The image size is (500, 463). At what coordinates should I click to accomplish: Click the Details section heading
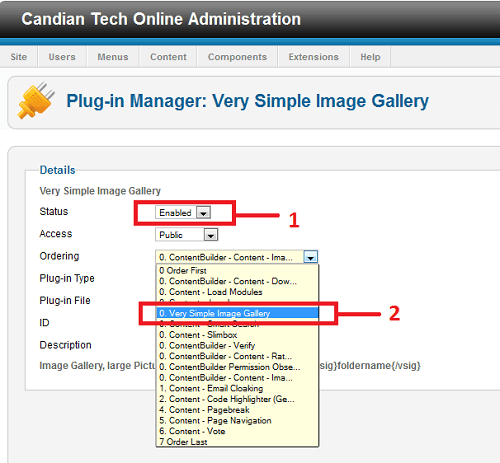(57, 170)
